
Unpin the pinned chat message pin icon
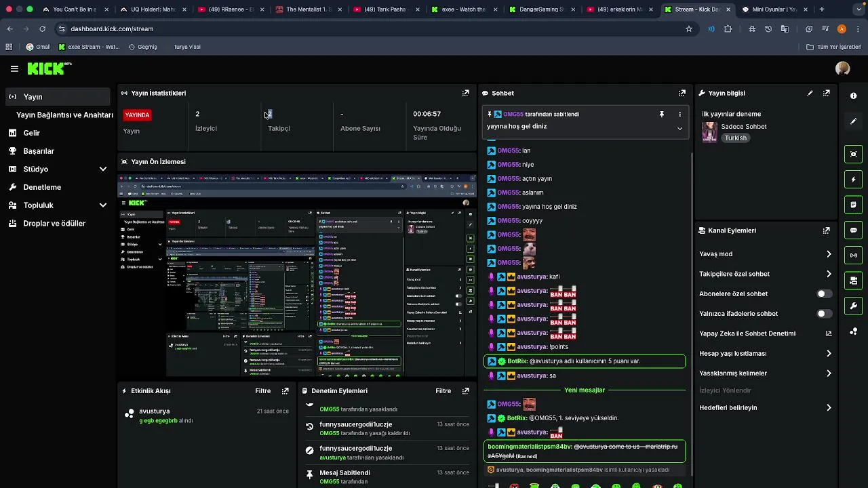662,115
